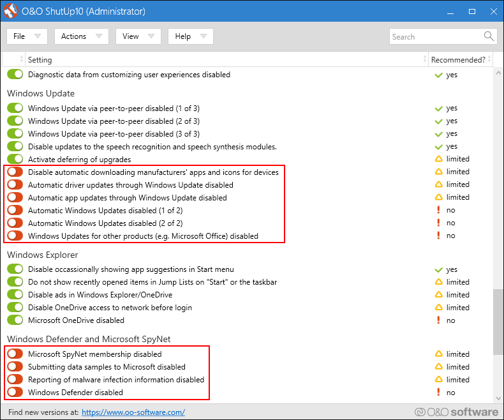Click the scrollbar down arrow

tap(498, 398)
